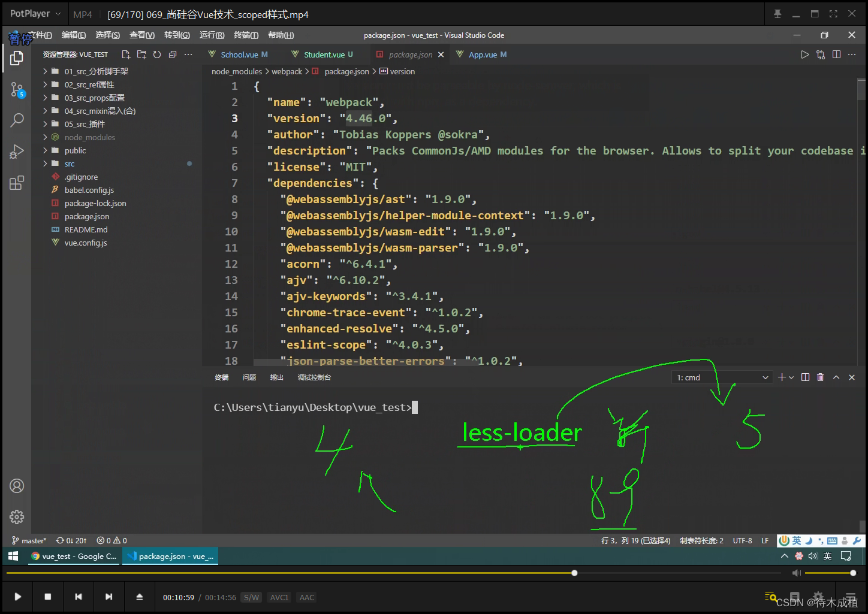Expand the 02_src_ref属性 folder
Screen dimensions: 868x614
click(89, 84)
